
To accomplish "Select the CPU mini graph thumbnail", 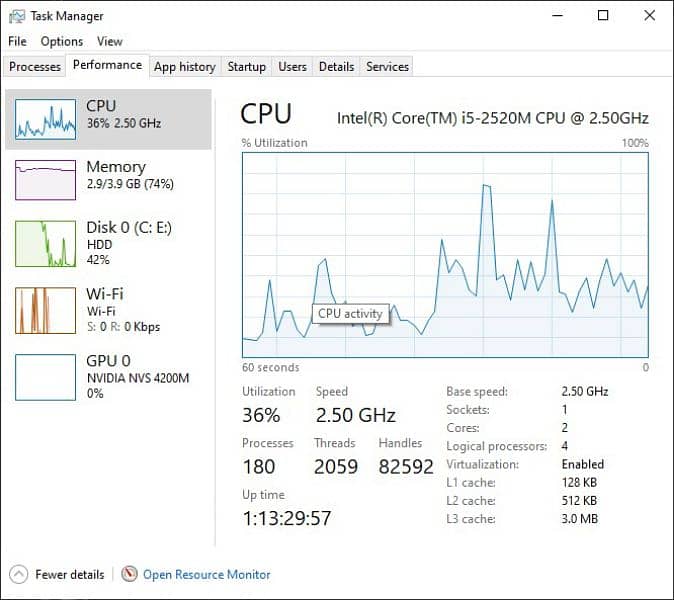I will [x=45, y=119].
